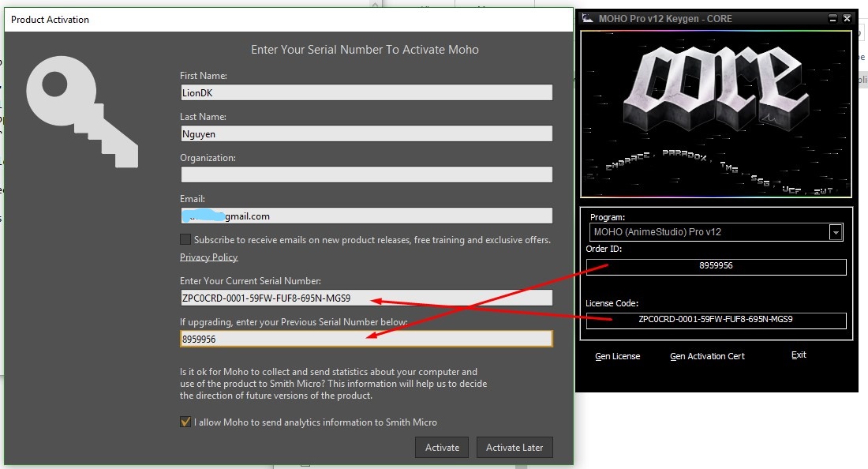
Task: Click the First Name field containing LionDK
Action: tap(366, 92)
